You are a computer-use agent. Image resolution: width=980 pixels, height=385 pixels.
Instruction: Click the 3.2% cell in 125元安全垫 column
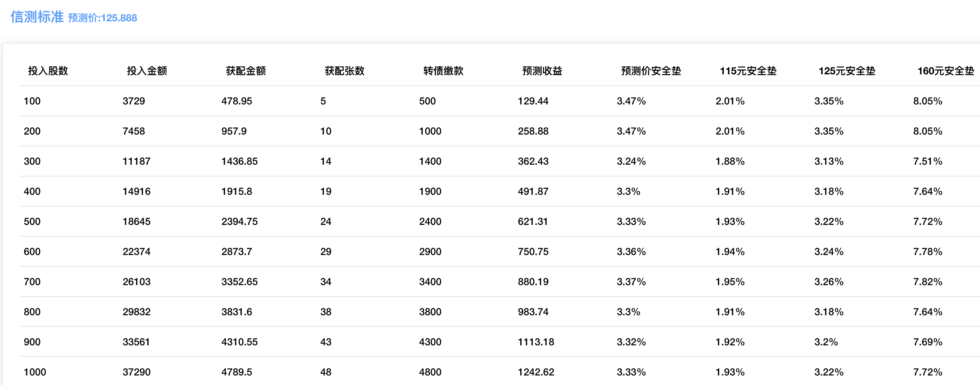826,342
